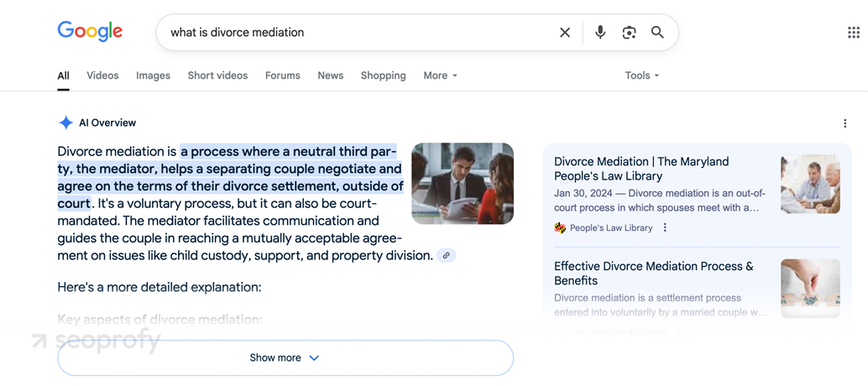Expand the More search filters dropdown
The image size is (868, 386).
click(x=440, y=76)
